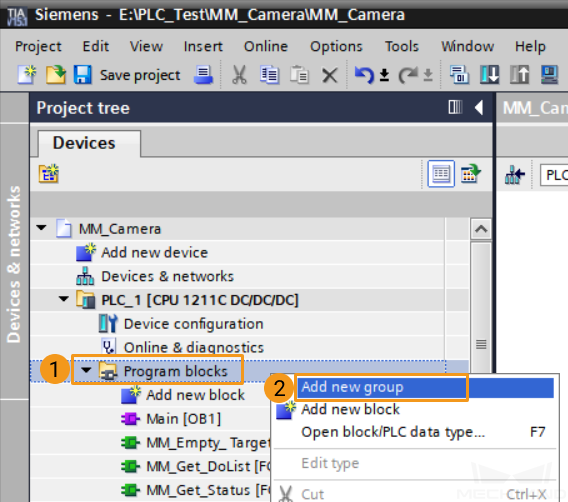Click the Print toolbar icon

point(204,75)
